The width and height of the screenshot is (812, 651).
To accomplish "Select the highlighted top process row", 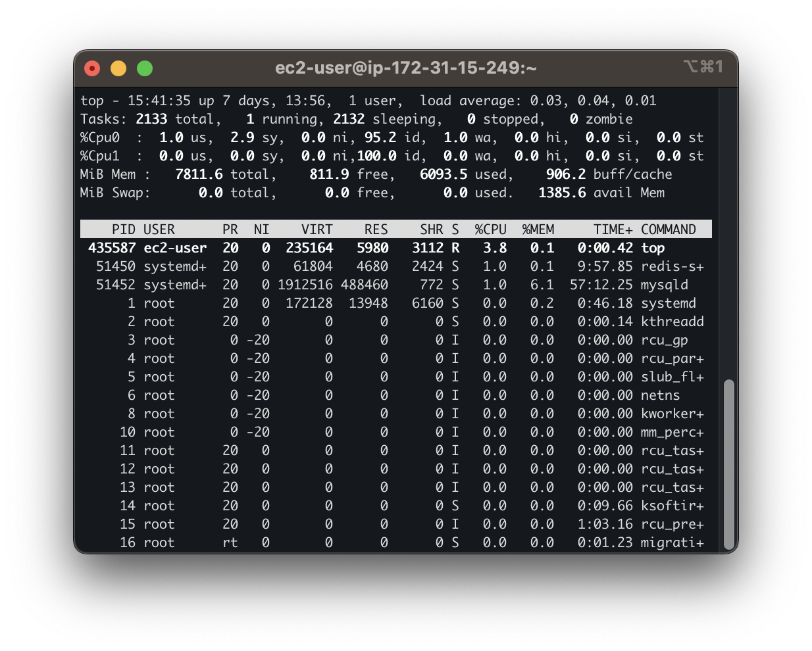I will point(395,248).
